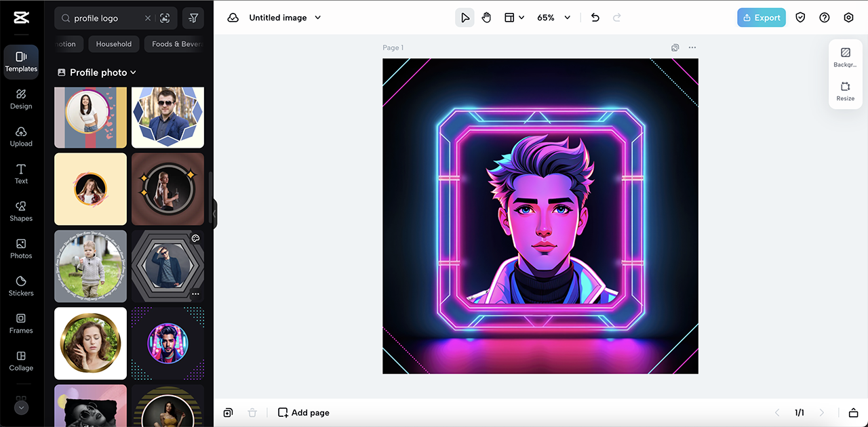Click the Export button
868x427 pixels.
coord(762,18)
